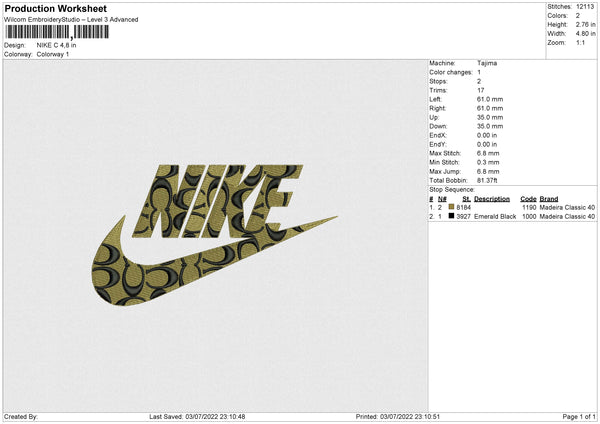The image size is (600, 424).
Task: Click the EndY value 0.00 in
Action: (x=487, y=144)
